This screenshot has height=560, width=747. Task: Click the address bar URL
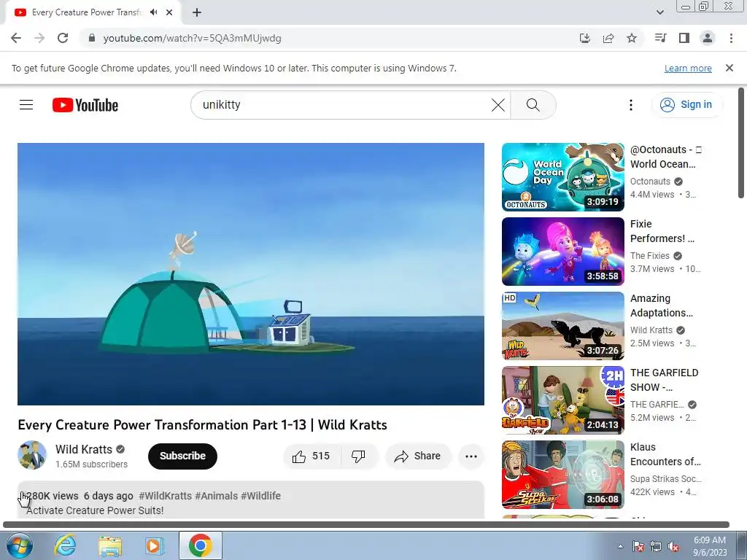click(x=192, y=38)
